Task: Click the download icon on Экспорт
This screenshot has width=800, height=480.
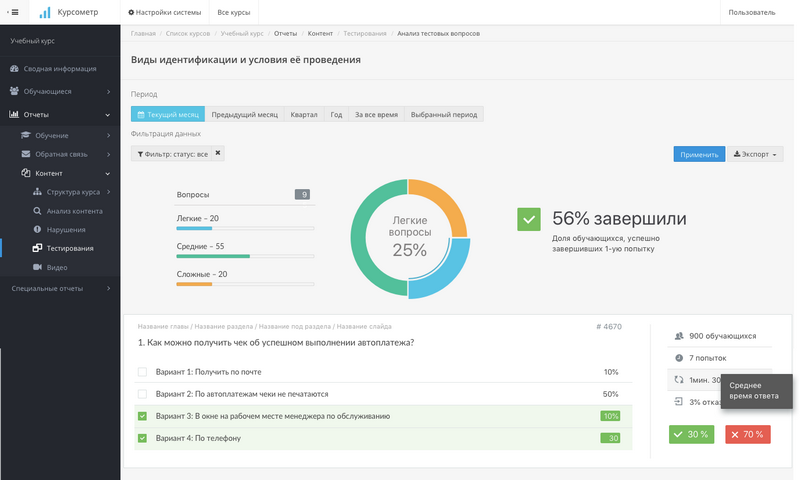Action: tap(737, 154)
